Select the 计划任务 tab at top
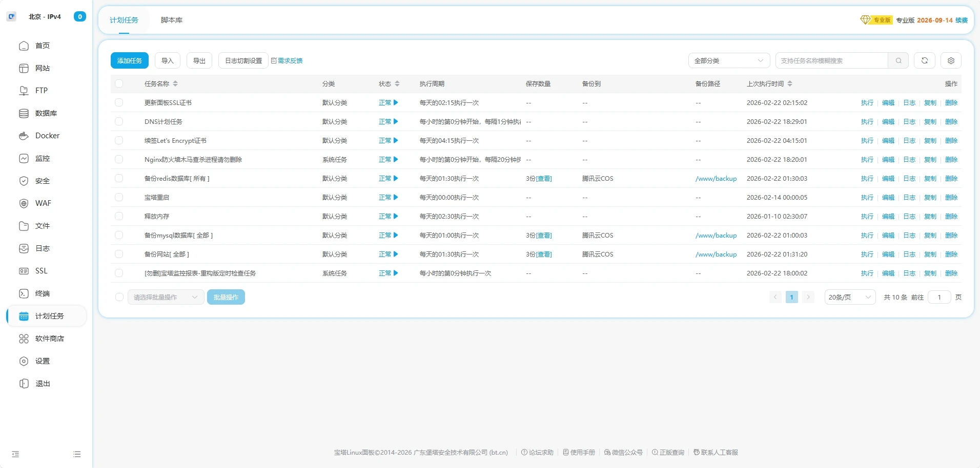980x468 pixels. tap(124, 20)
